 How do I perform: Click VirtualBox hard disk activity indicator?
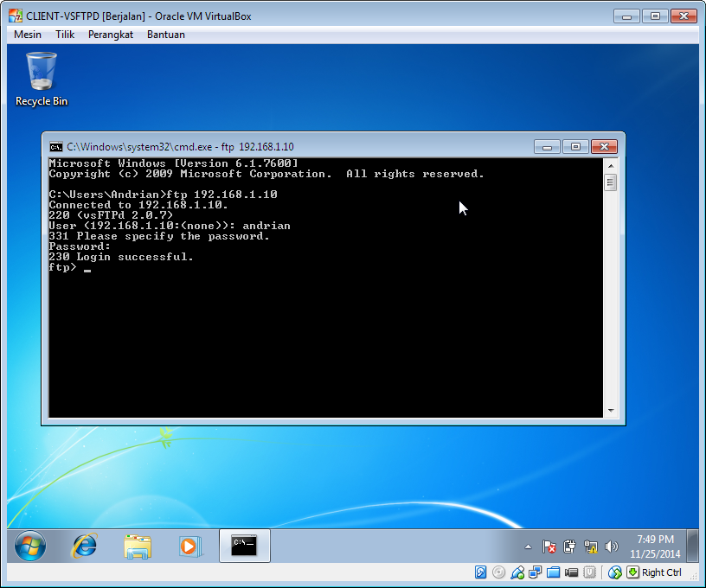pos(480,572)
